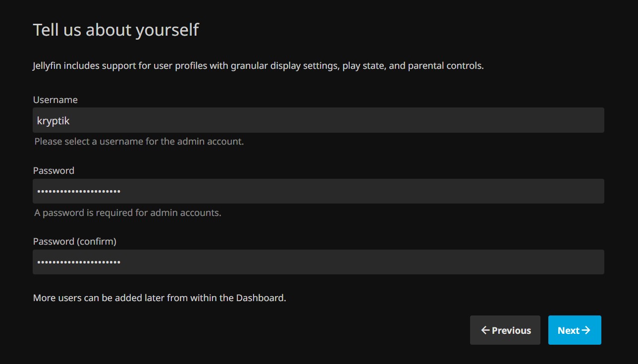
Task: Click the Password (confirm) field label
Action: coord(74,241)
